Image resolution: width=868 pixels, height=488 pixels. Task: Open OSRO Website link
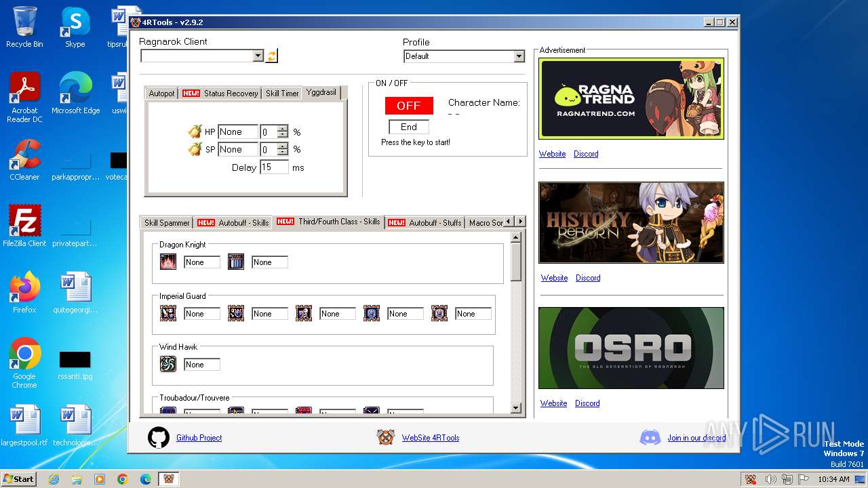click(x=553, y=403)
